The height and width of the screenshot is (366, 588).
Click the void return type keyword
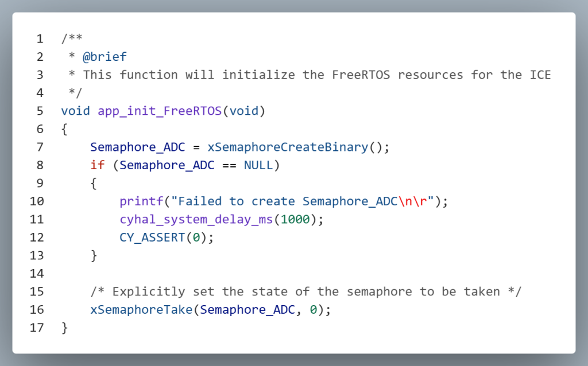[x=75, y=111]
